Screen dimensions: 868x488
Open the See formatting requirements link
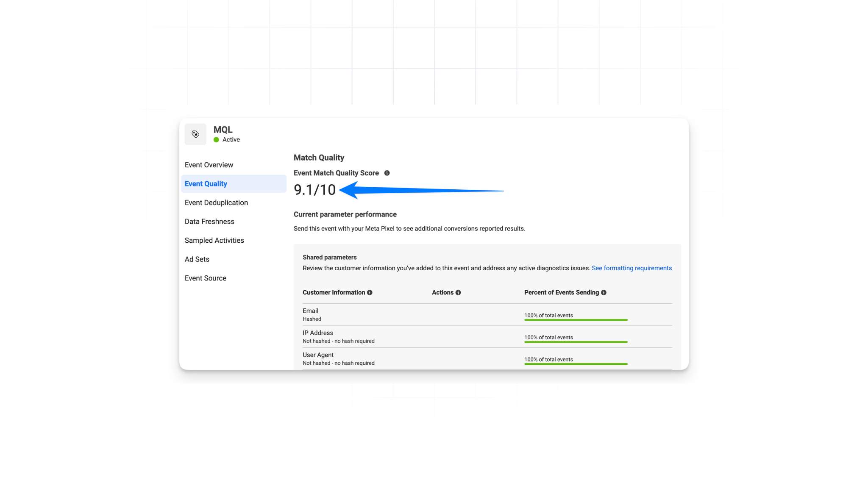[x=632, y=268]
